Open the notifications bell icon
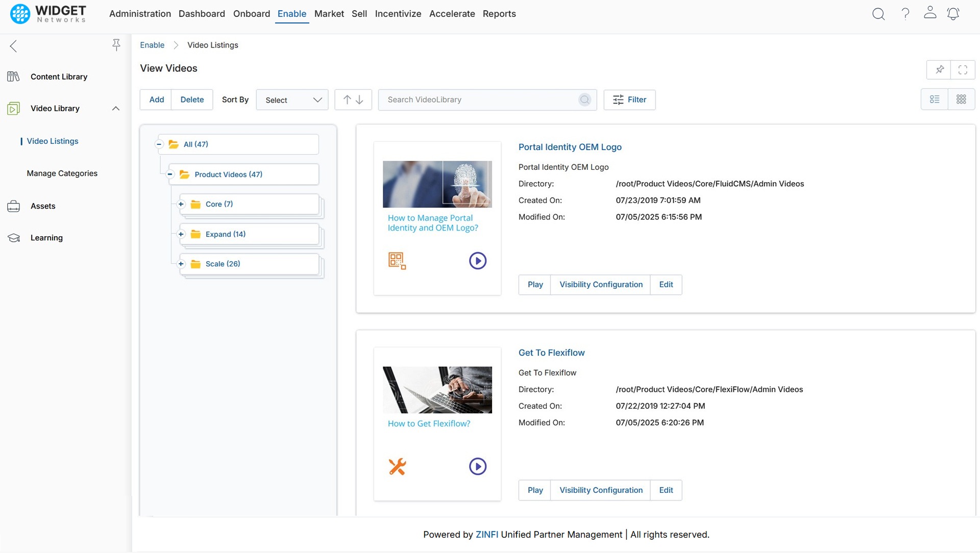This screenshot has width=980, height=553. click(952, 14)
